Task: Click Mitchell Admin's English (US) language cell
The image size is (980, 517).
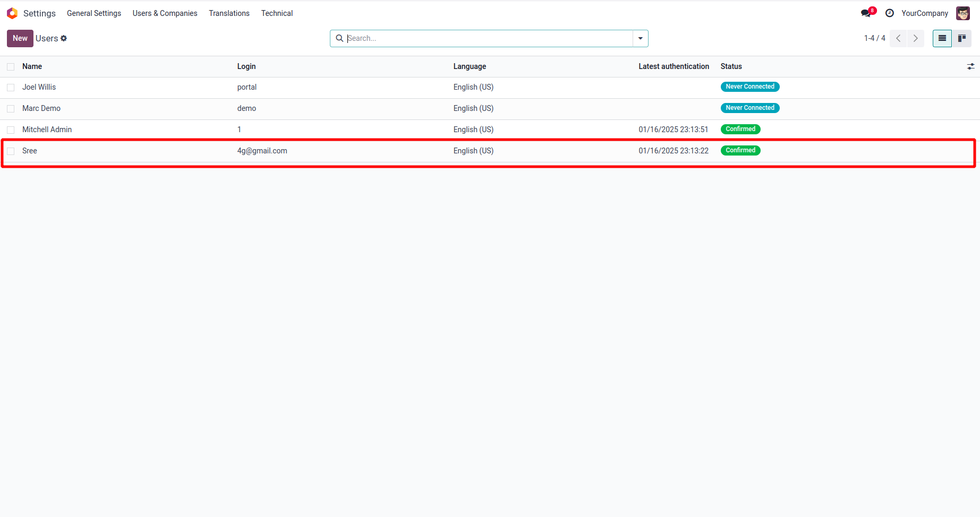Action: tap(473, 130)
